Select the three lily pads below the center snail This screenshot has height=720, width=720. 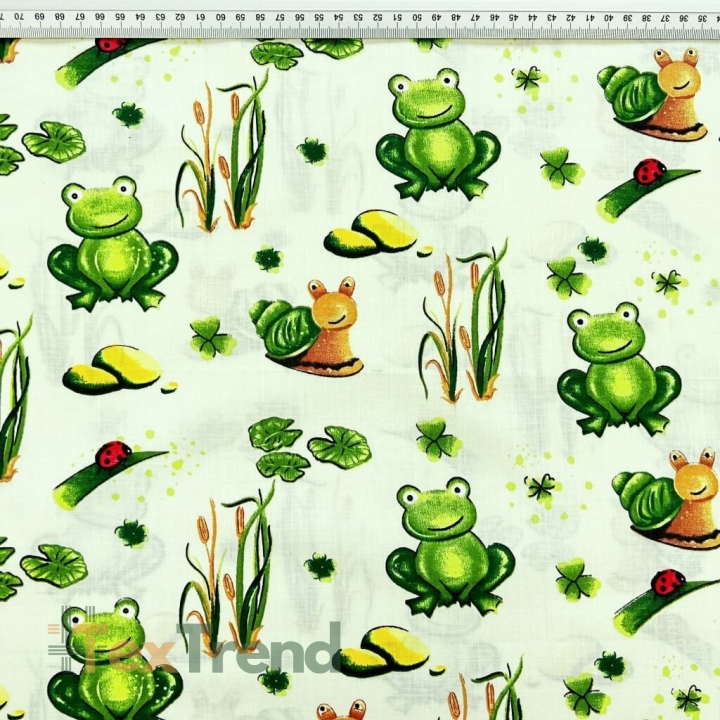click(x=309, y=448)
